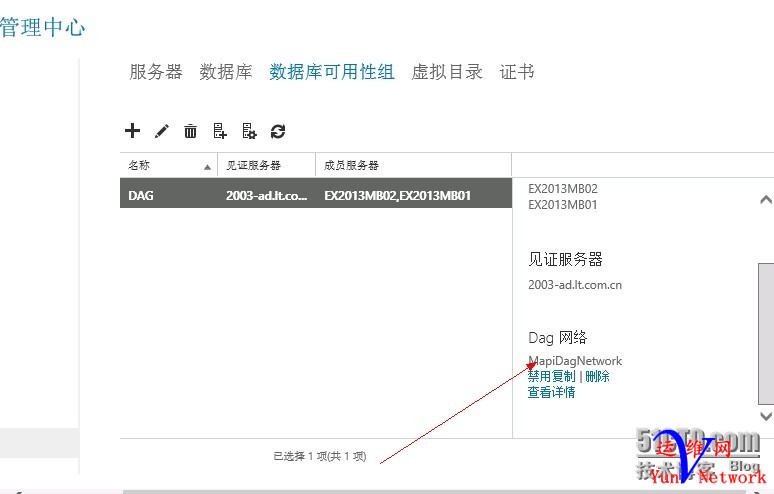774x494 pixels.
Task: Click MapiDagNetwork text in details pane
Action: [575, 361]
